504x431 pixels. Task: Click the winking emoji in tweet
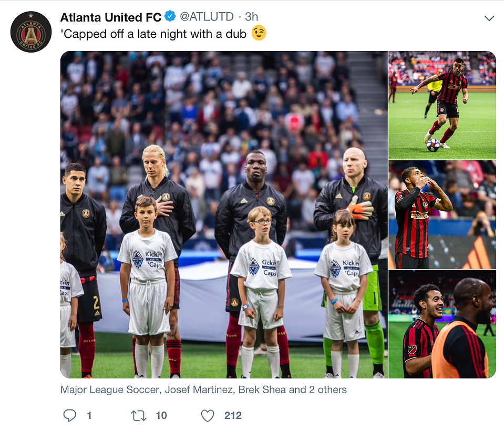[259, 33]
